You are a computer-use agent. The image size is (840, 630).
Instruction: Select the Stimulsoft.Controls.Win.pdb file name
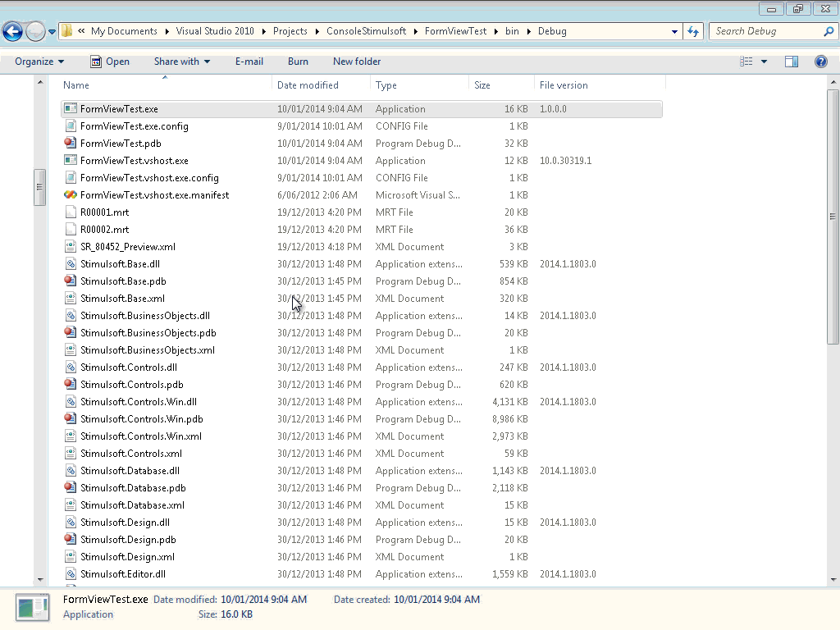[141, 419]
